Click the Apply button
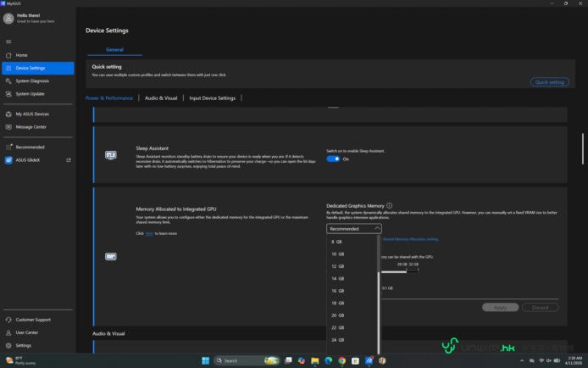This screenshot has width=588, height=368. click(500, 308)
